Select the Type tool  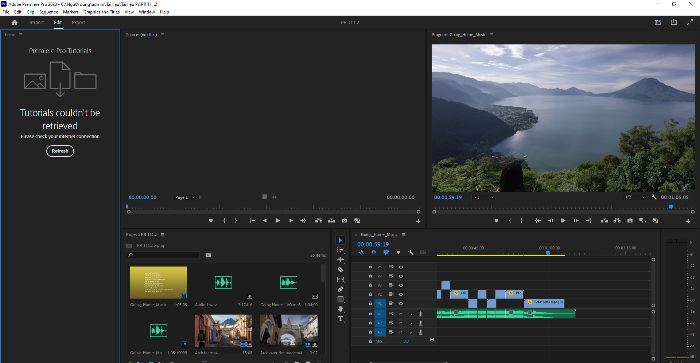(x=340, y=319)
